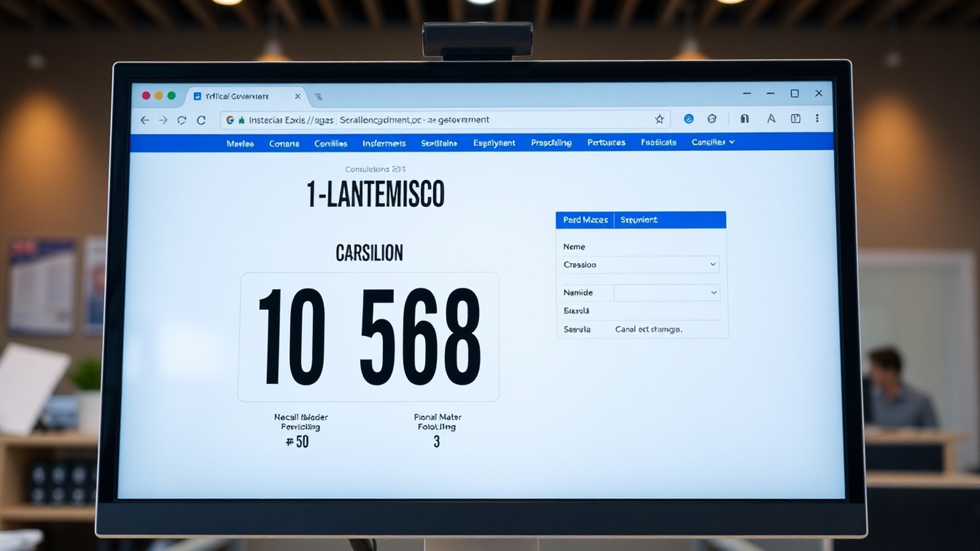This screenshot has height=551, width=980.
Task: Go back using the browser back arrow
Action: tap(145, 120)
